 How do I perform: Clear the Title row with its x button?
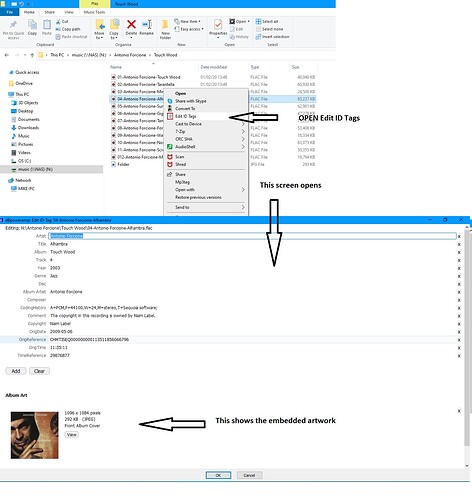tap(459, 244)
